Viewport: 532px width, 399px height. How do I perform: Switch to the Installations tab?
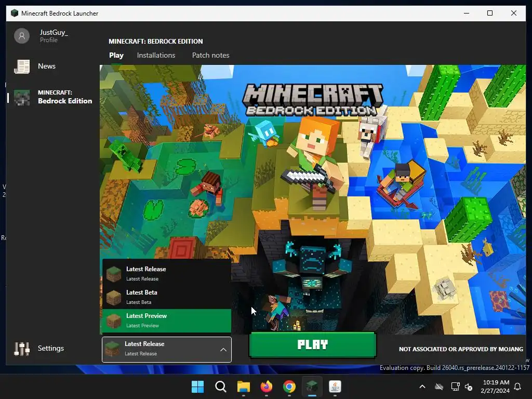(x=156, y=55)
